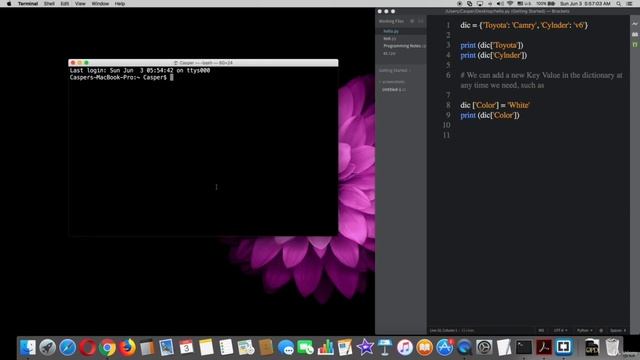
Task: Click green extension icon in Brackets sidebar
Action: tap(635, 44)
